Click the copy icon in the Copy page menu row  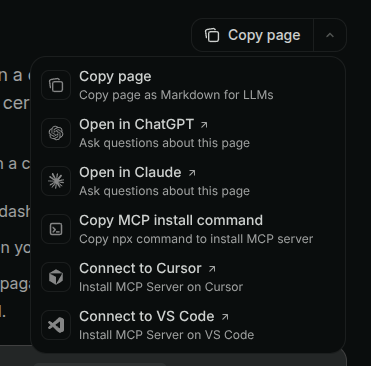pos(56,85)
